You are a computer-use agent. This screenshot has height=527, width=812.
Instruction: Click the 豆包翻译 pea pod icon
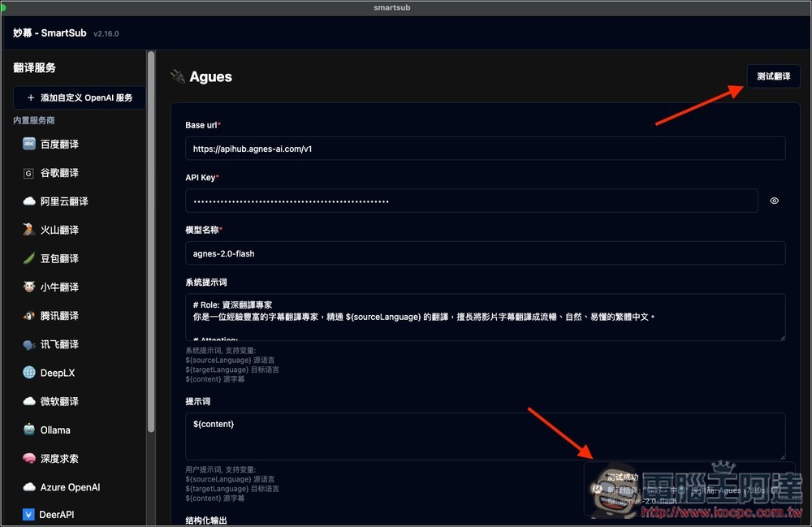(x=29, y=257)
